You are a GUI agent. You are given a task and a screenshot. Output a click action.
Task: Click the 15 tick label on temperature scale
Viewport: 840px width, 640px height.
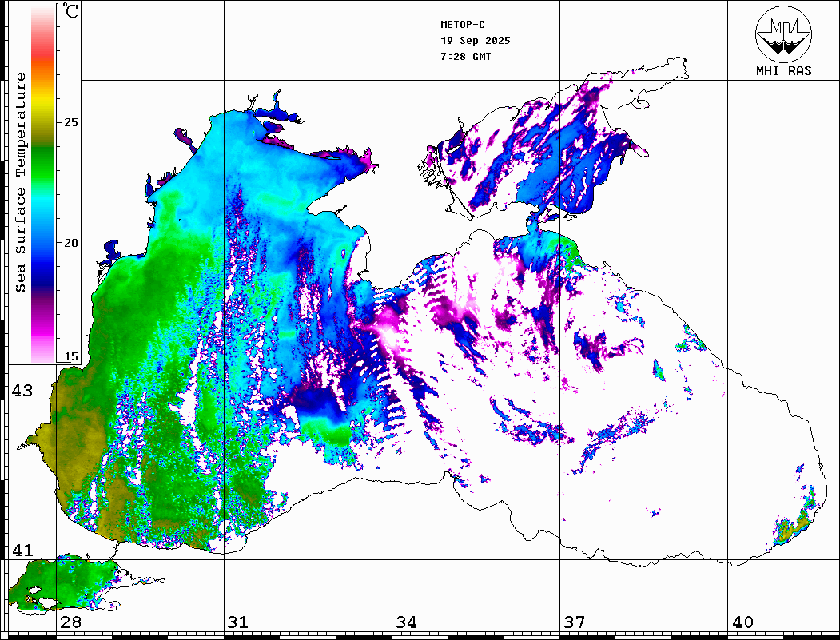click(x=71, y=356)
